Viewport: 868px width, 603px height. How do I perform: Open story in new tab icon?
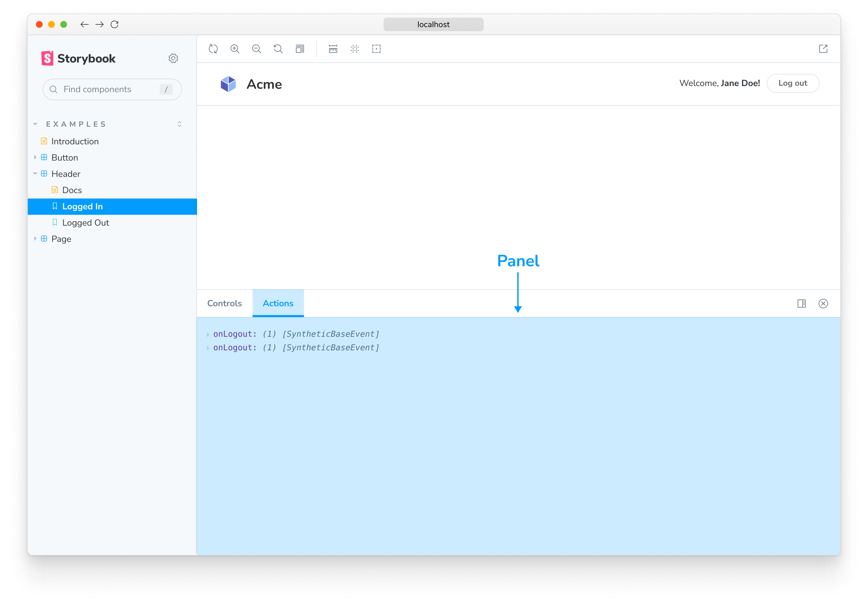(x=823, y=49)
